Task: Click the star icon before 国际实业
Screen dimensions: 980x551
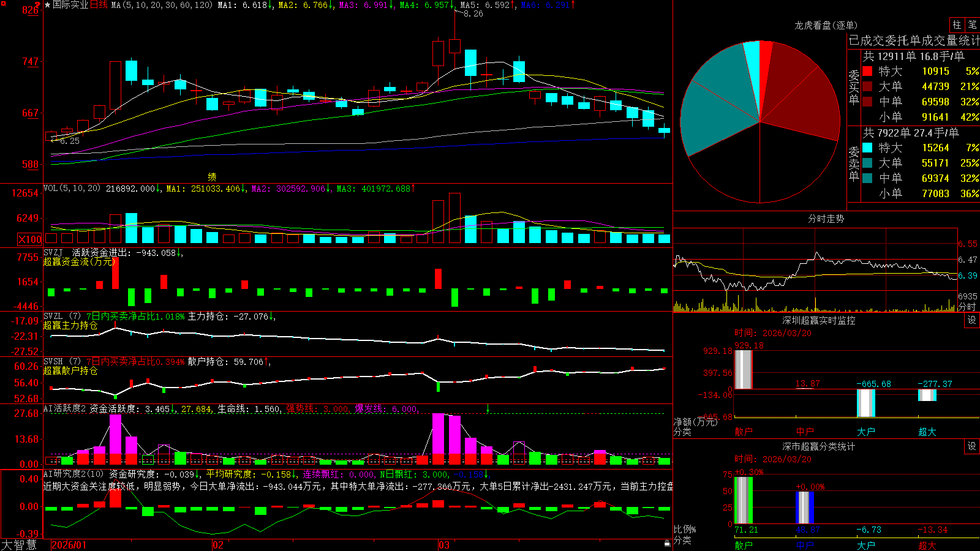Action: 47,5
